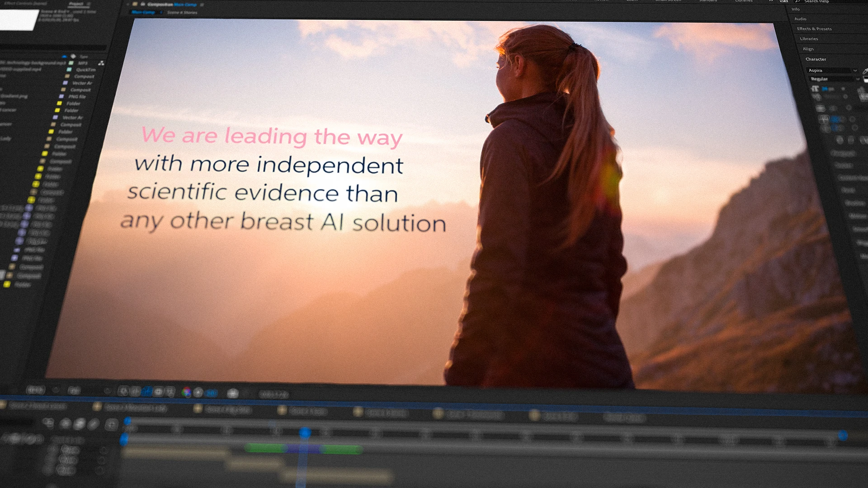Open the color management wheel icon
The image size is (868, 488).
(x=186, y=392)
